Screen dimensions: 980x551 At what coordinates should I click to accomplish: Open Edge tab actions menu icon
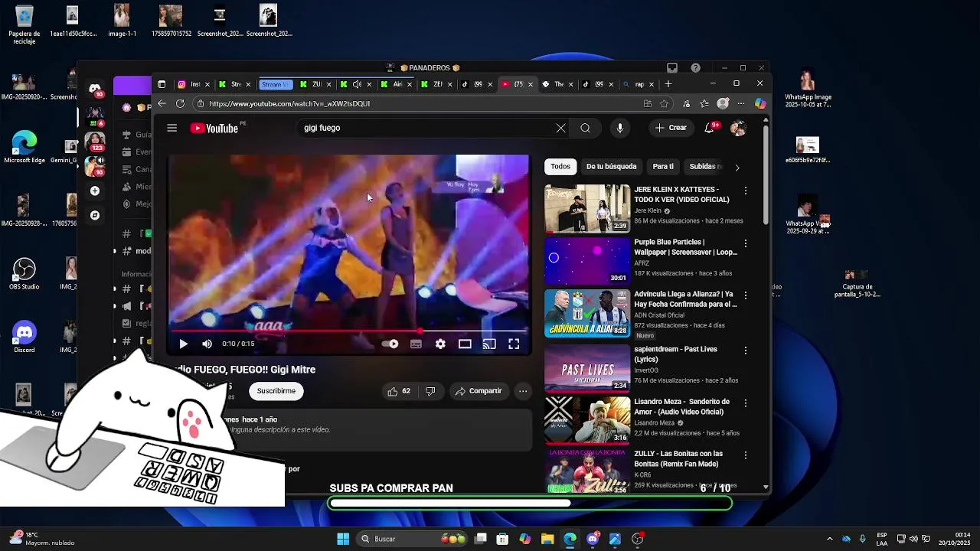tap(162, 84)
